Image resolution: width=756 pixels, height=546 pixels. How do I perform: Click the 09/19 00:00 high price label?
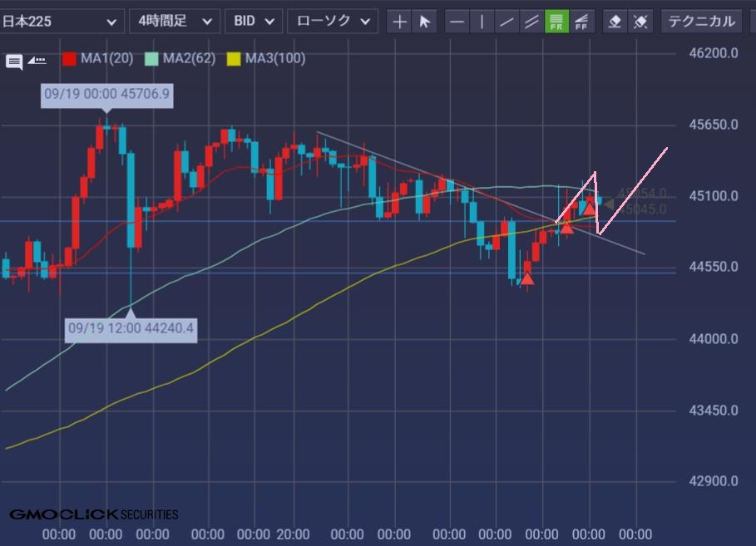106,95
